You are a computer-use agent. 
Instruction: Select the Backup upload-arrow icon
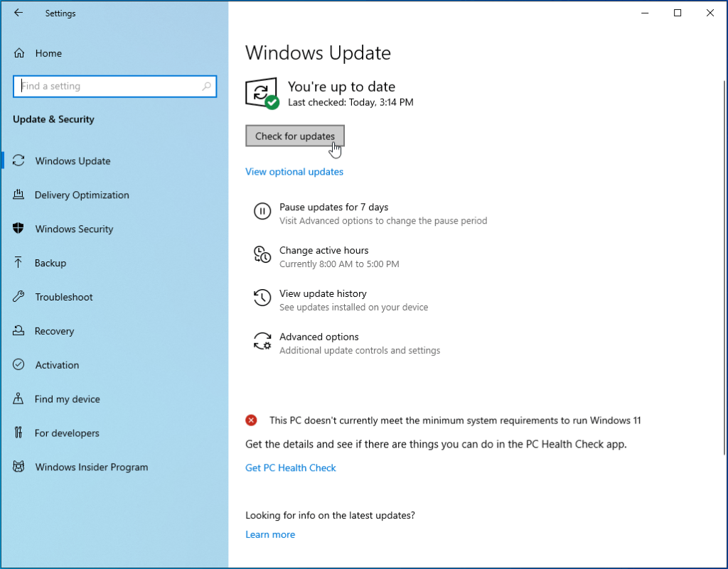pos(18,263)
